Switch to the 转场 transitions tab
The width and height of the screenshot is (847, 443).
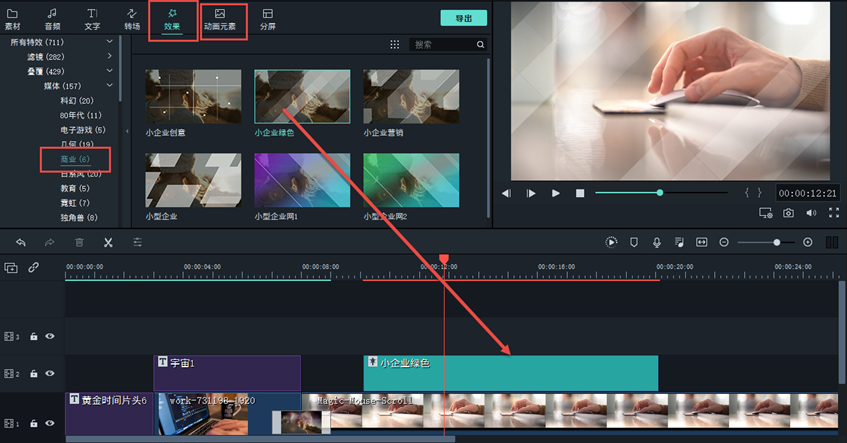point(132,19)
